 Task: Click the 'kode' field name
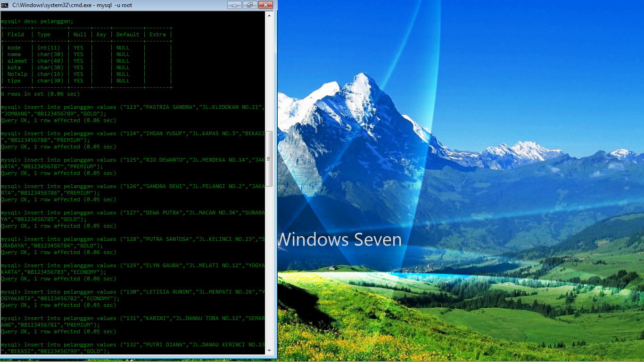click(x=14, y=48)
